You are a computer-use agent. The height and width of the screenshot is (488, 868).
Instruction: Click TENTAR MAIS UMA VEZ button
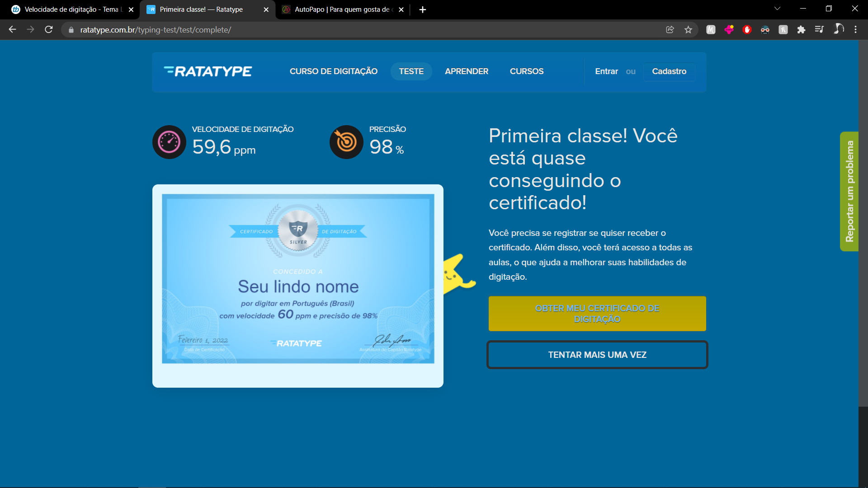pos(597,354)
